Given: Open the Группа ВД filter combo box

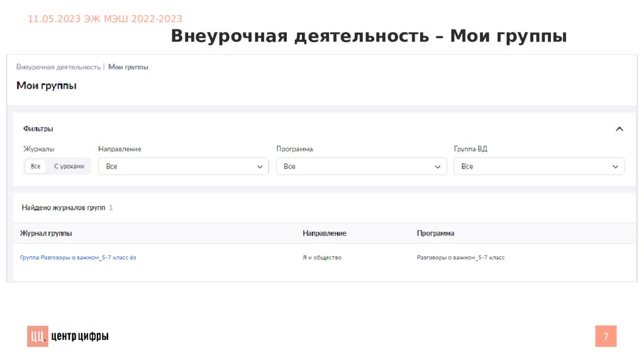Looking at the screenshot, I should (538, 167).
